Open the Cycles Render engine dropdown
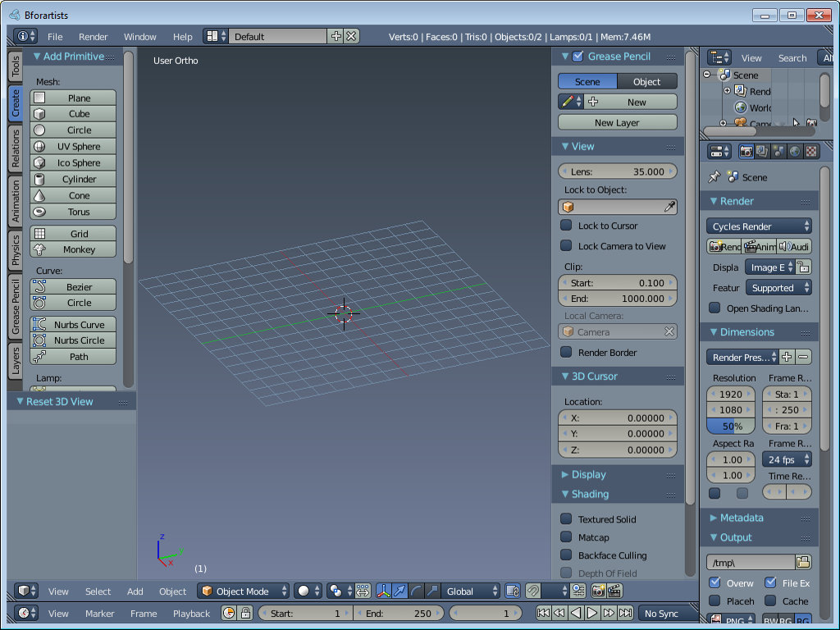 pos(759,226)
